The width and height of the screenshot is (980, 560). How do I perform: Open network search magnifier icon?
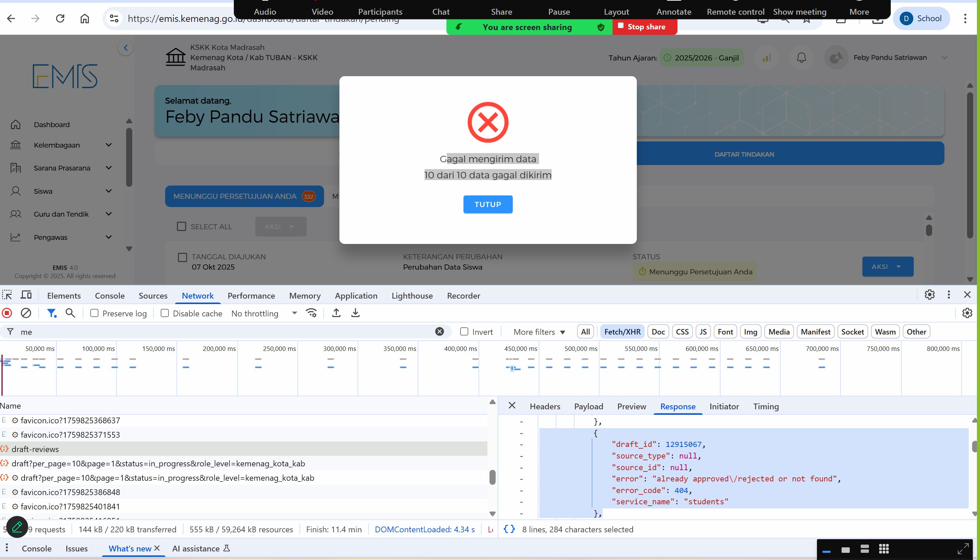(70, 313)
